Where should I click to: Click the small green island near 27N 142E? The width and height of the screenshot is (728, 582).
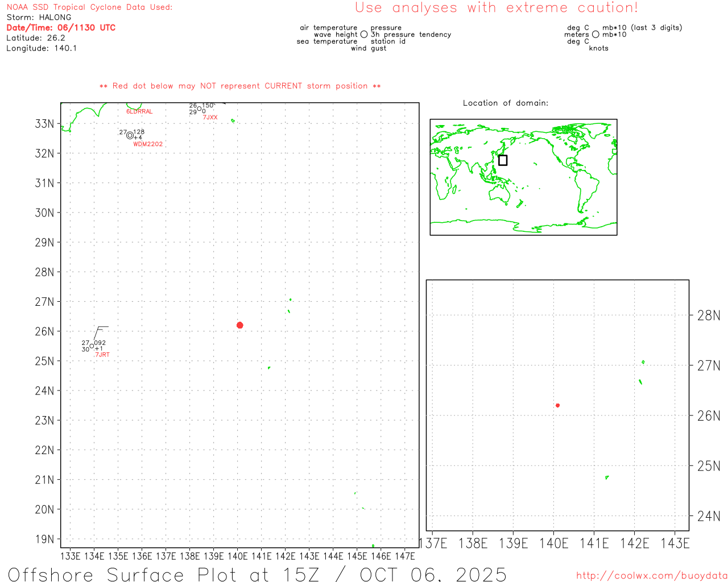coord(290,300)
